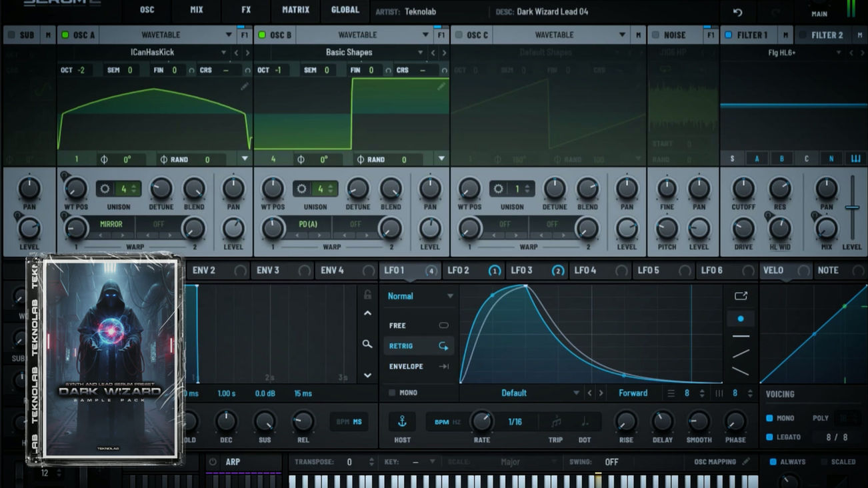The image size is (868, 488).
Task: Click the SWING value field
Action: tap(612, 462)
